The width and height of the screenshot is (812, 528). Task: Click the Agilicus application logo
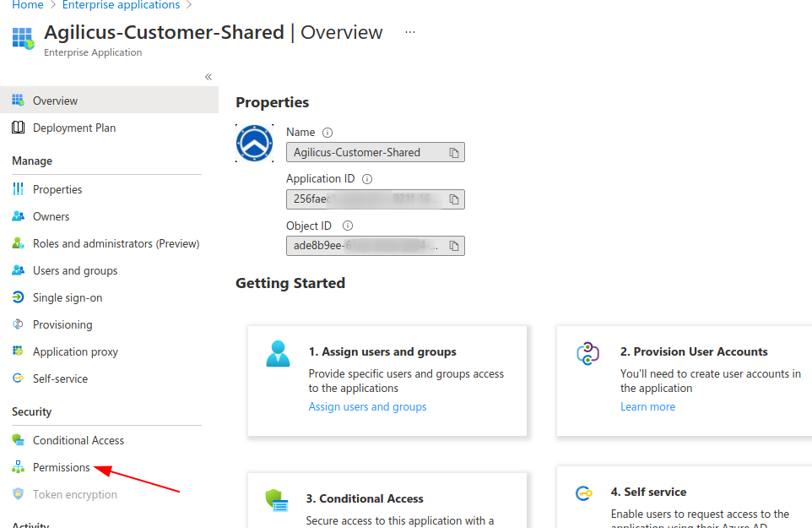click(255, 144)
